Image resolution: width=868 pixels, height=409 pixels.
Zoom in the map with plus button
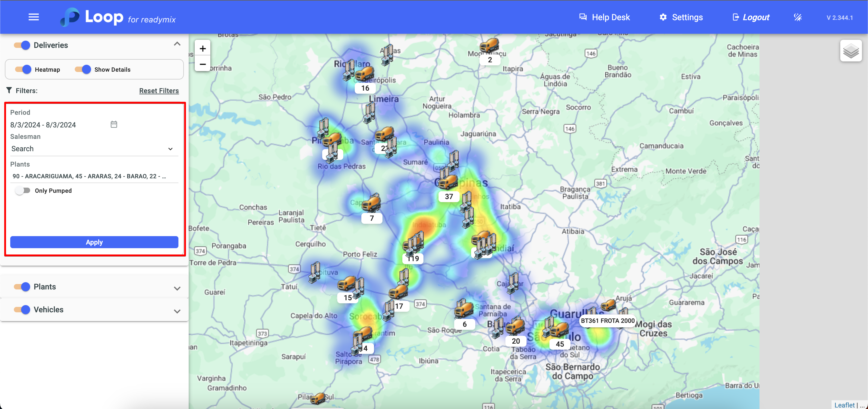point(203,49)
